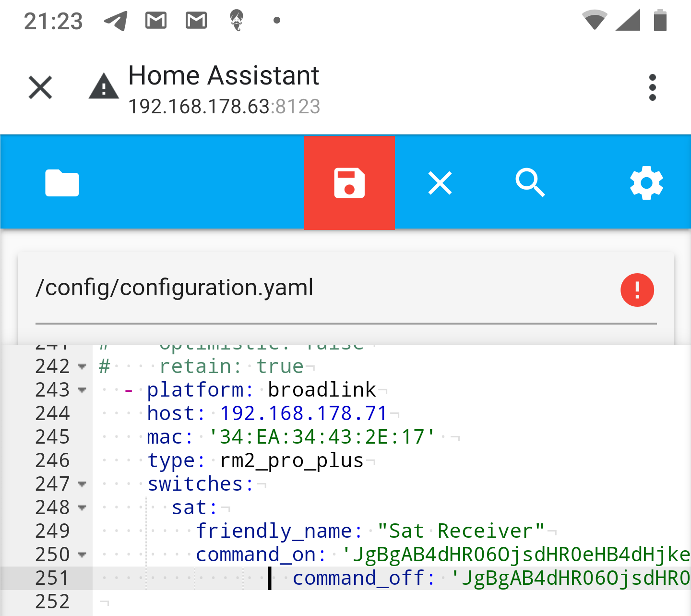Close the currently open file
The height and width of the screenshot is (616, 691).
click(440, 183)
